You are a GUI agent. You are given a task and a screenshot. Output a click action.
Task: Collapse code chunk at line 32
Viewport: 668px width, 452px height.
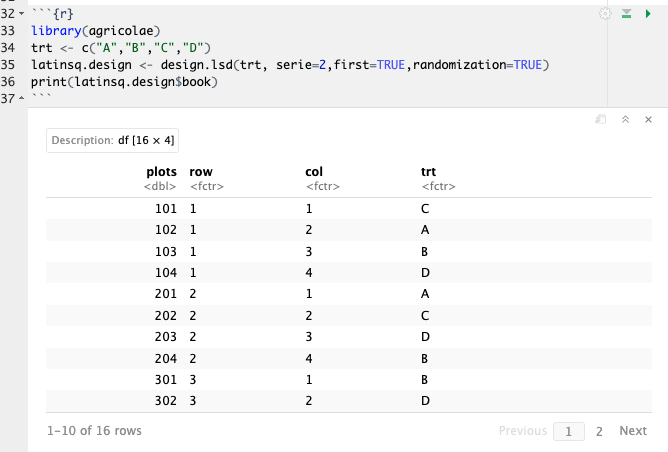(x=24, y=14)
